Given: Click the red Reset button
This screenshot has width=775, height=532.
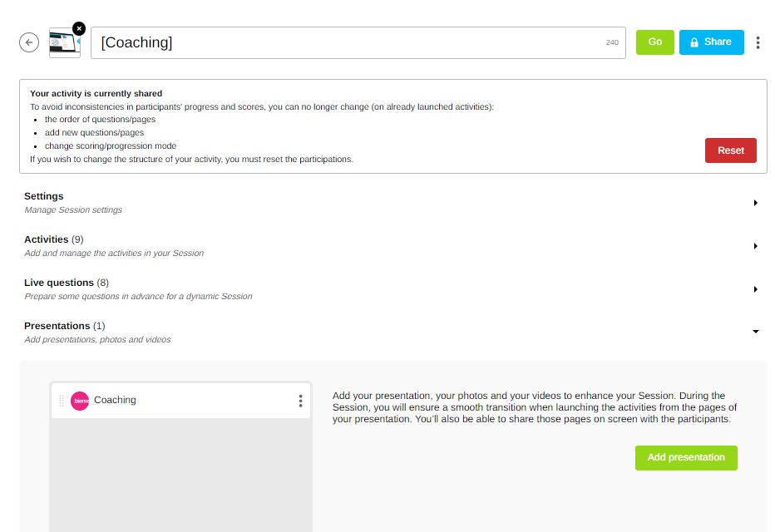Looking at the screenshot, I should [730, 150].
